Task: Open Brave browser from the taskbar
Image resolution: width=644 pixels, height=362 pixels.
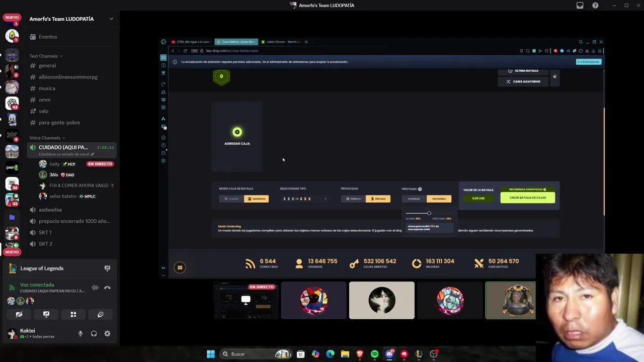Action: click(x=360, y=354)
